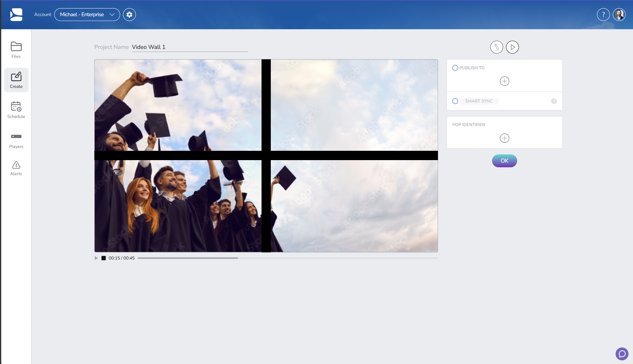633x364 pixels.
Task: Click the Account label
Action: pyautogui.click(x=43, y=15)
